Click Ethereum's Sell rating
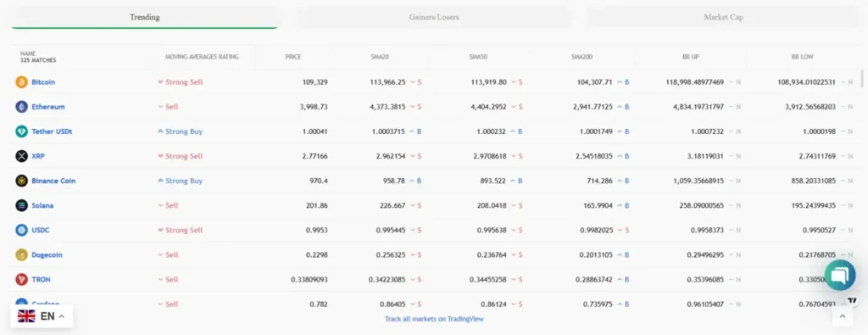The height and width of the screenshot is (335, 868). pyautogui.click(x=169, y=107)
